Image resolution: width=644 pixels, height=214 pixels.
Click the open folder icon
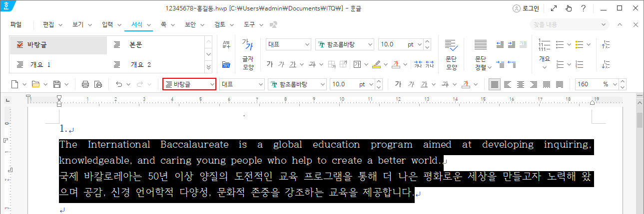point(35,84)
